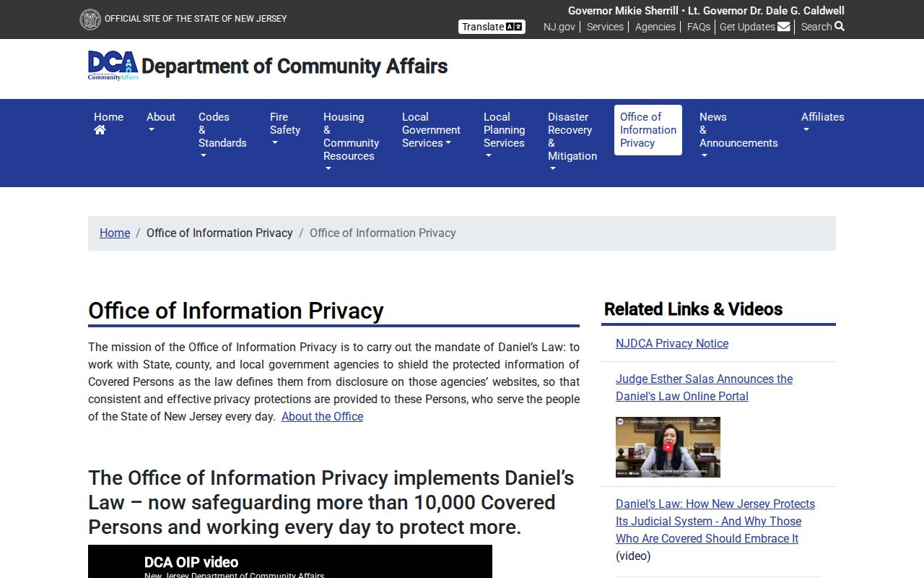The height and width of the screenshot is (578, 924).
Task: Click the Home house icon in navigation
Action: click(100, 130)
